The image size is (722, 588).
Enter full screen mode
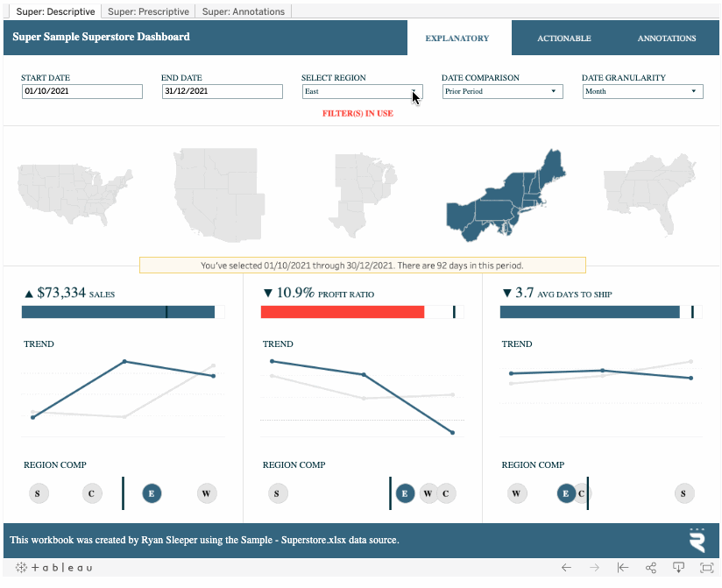point(706,568)
